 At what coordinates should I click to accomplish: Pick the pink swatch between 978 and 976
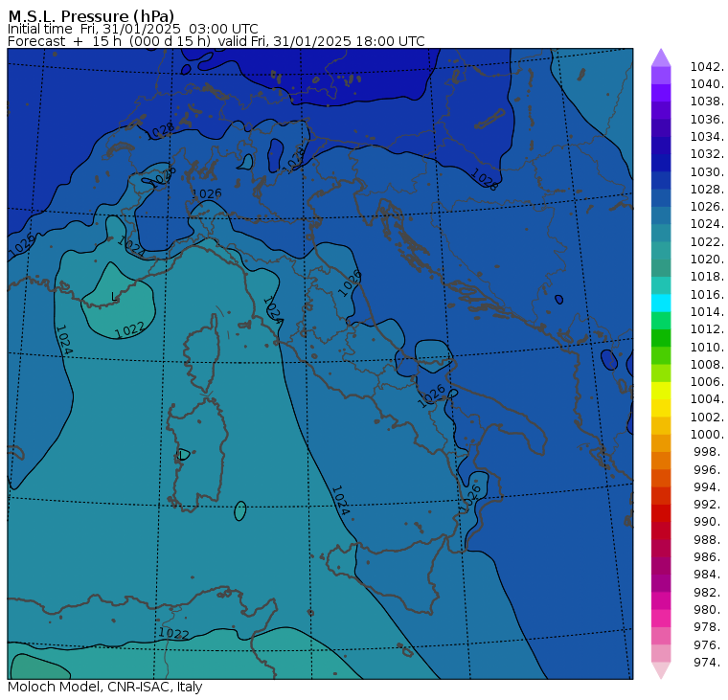click(661, 636)
